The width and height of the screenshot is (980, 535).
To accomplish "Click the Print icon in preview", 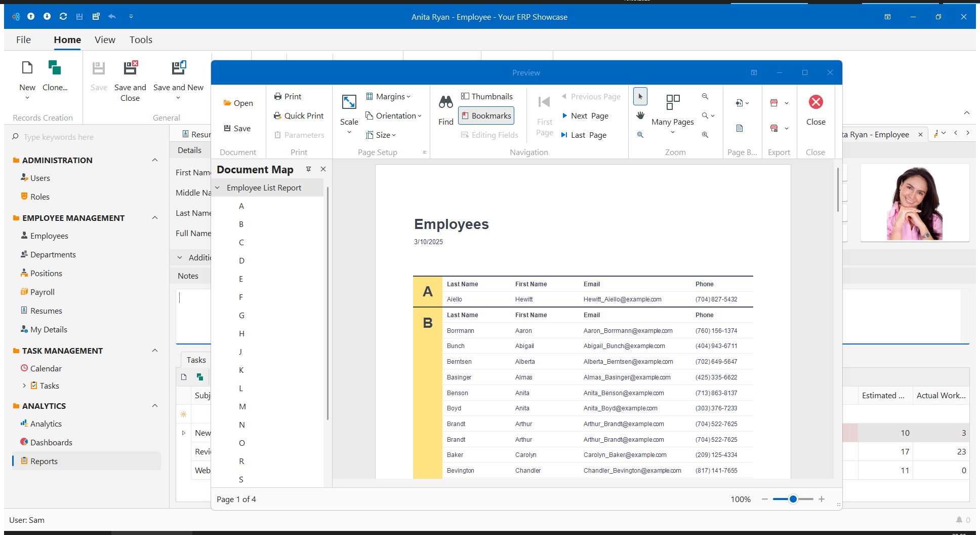I will pyautogui.click(x=278, y=96).
